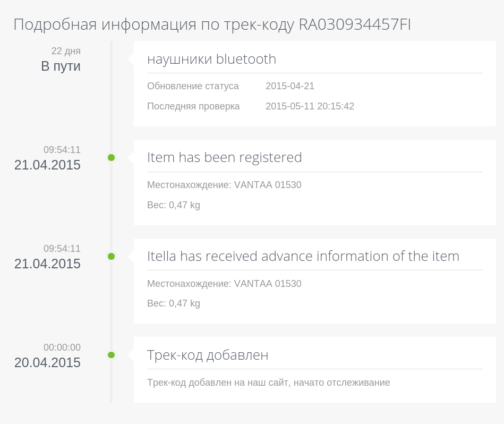Click the status update date 2015-04-21
The width and height of the screenshot is (504, 424).
click(x=290, y=86)
